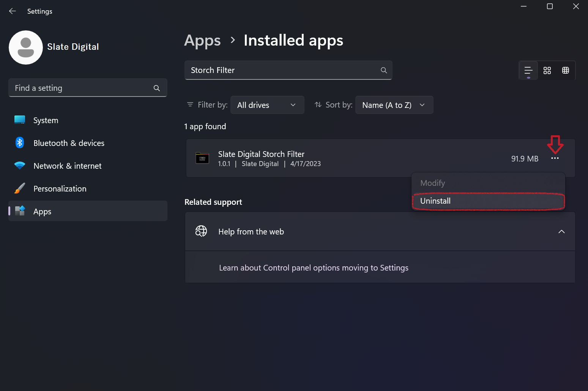Click the 4/17/2023 install date text
Viewport: 588px width, 391px height.
pos(306,164)
